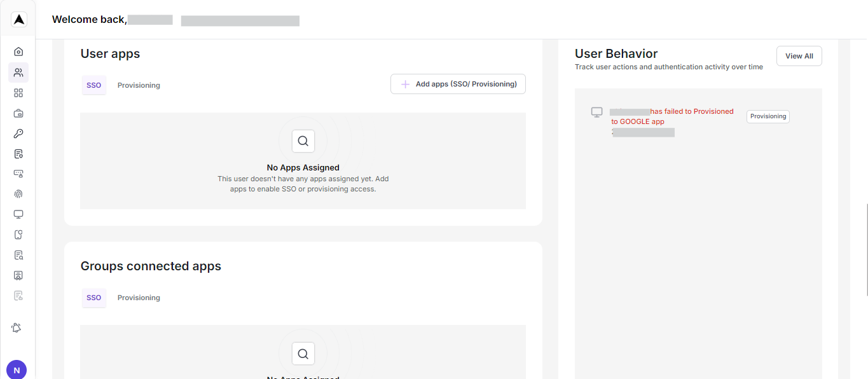Image resolution: width=868 pixels, height=379 pixels.
Task: Select the fingerprint authentication icon in sidebar
Action: pos(18,194)
